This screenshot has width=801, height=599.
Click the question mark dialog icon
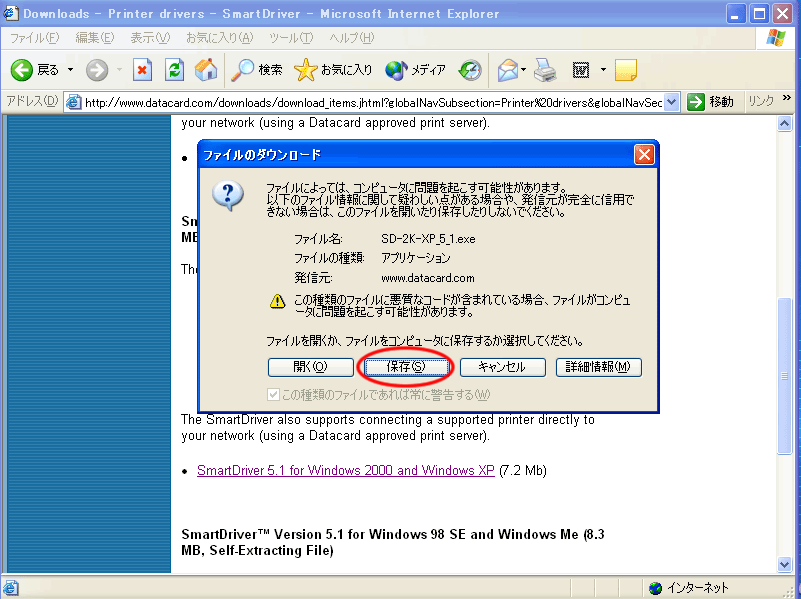pos(228,196)
